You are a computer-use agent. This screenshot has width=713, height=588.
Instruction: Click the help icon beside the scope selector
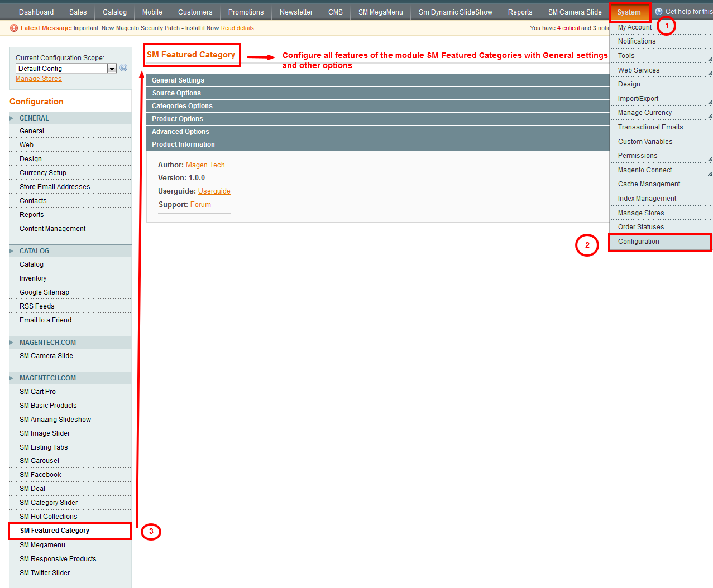coord(123,68)
